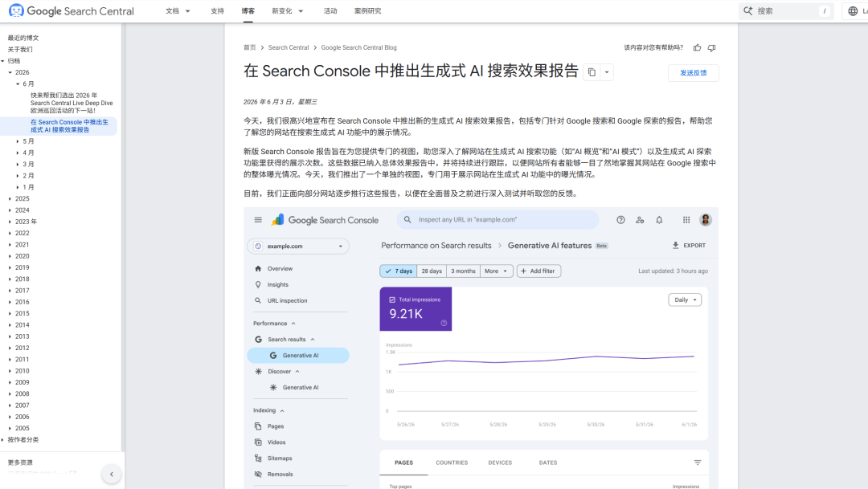Image resolution: width=868 pixels, height=489 pixels.
Task: Click the 案例研究 nav item
Action: (367, 11)
